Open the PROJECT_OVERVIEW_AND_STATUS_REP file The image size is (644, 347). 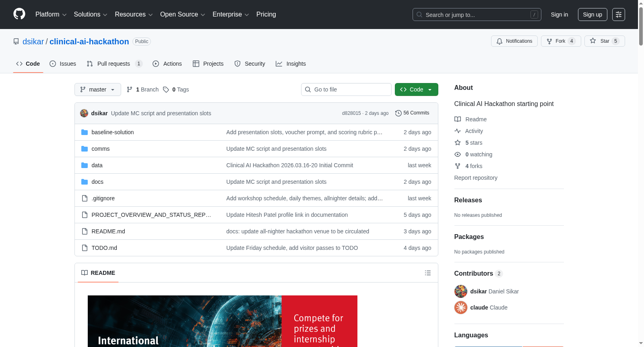point(151,215)
